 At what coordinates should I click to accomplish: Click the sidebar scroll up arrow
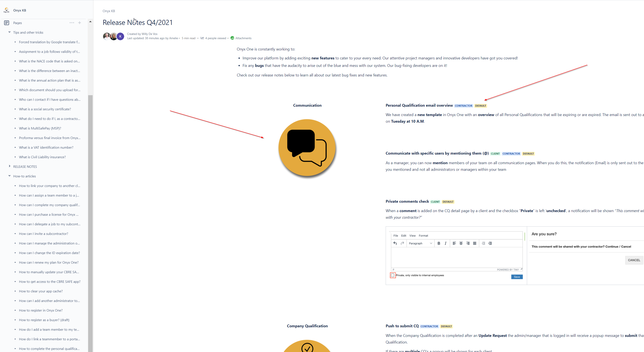[90, 22]
